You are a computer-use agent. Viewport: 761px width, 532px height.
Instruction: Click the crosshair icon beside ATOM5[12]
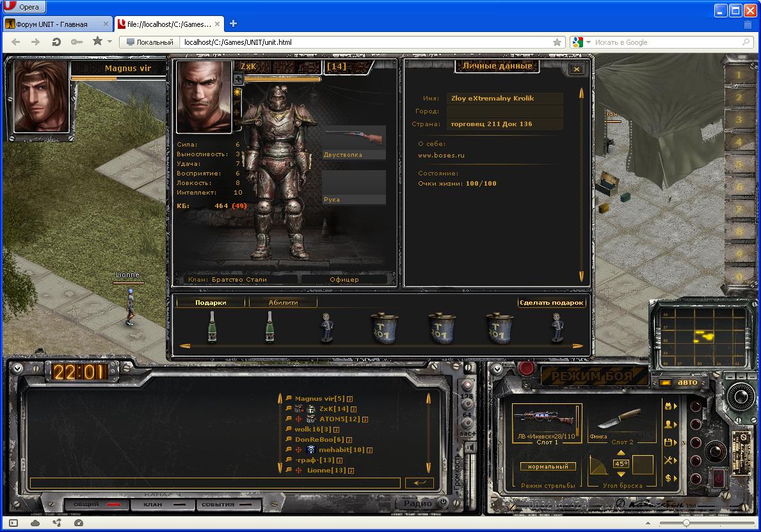298,419
